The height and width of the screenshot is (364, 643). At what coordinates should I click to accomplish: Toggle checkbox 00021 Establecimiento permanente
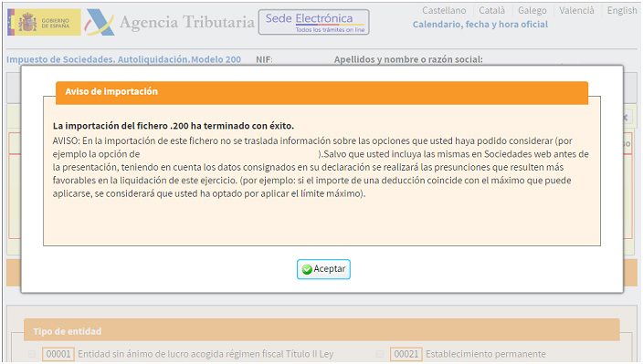tap(380, 354)
